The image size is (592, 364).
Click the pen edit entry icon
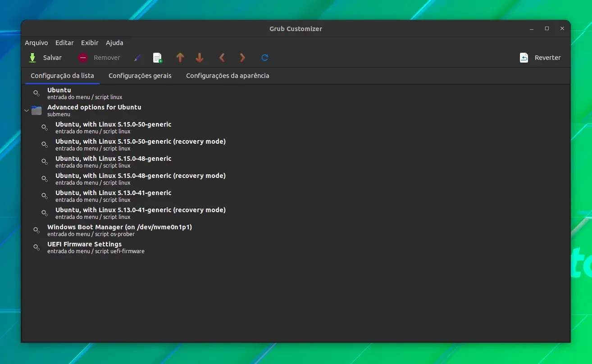pyautogui.click(x=138, y=58)
